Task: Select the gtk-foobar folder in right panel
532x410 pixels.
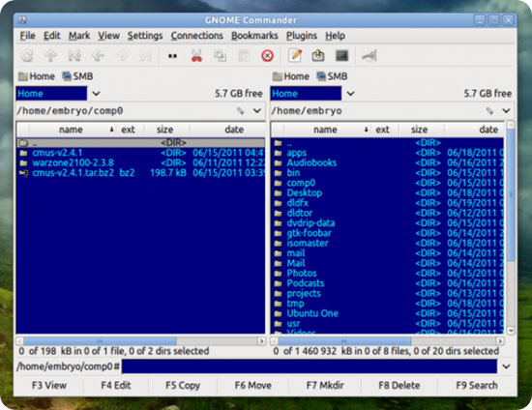Action: pyautogui.click(x=388, y=233)
